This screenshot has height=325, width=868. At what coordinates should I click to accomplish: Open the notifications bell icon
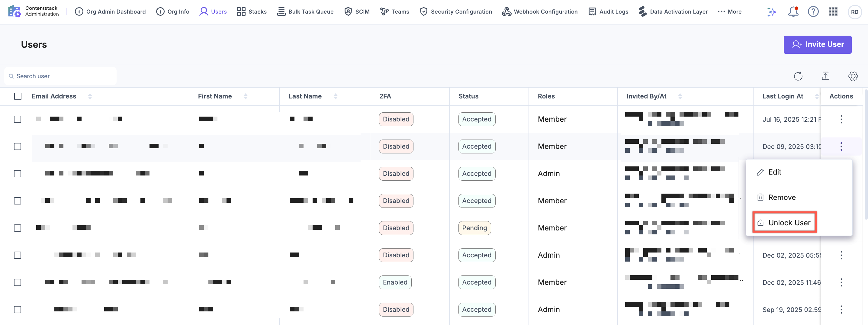coord(793,12)
